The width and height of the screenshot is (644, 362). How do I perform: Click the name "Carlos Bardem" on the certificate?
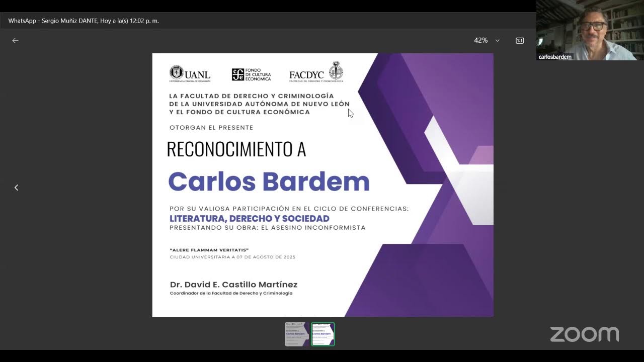269,182
